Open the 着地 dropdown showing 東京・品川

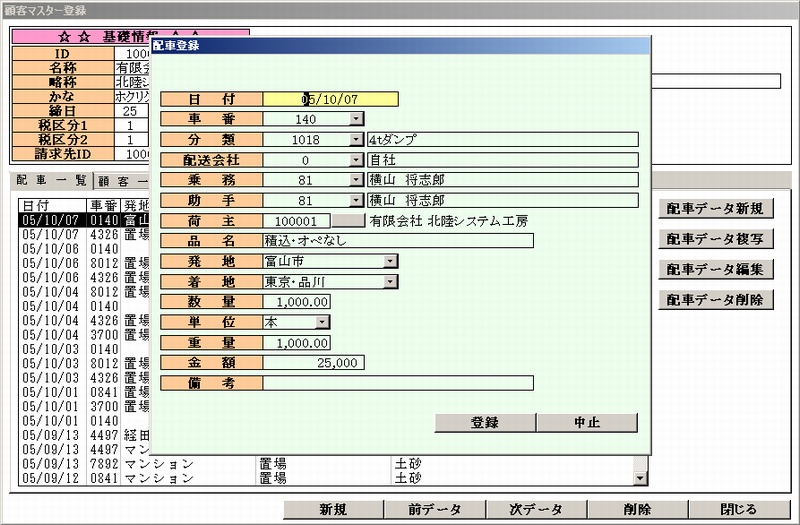391,282
